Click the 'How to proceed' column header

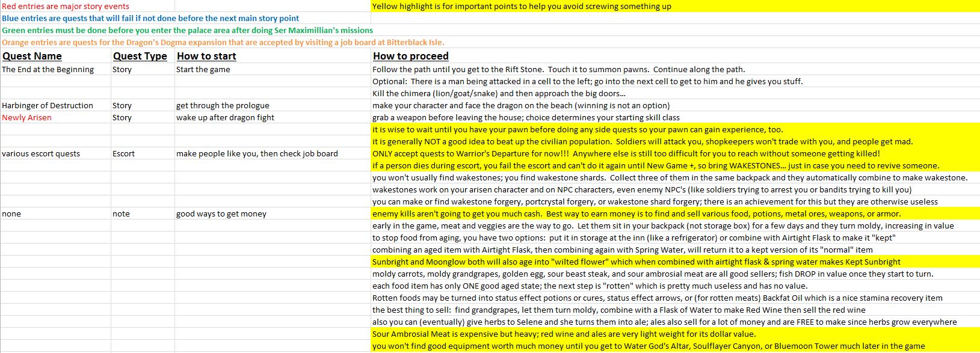tap(676, 56)
